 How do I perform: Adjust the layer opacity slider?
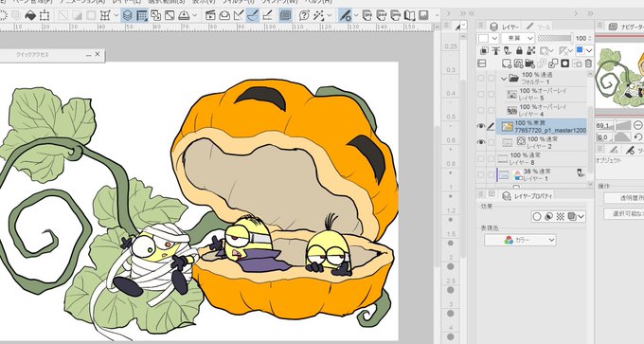554,38
